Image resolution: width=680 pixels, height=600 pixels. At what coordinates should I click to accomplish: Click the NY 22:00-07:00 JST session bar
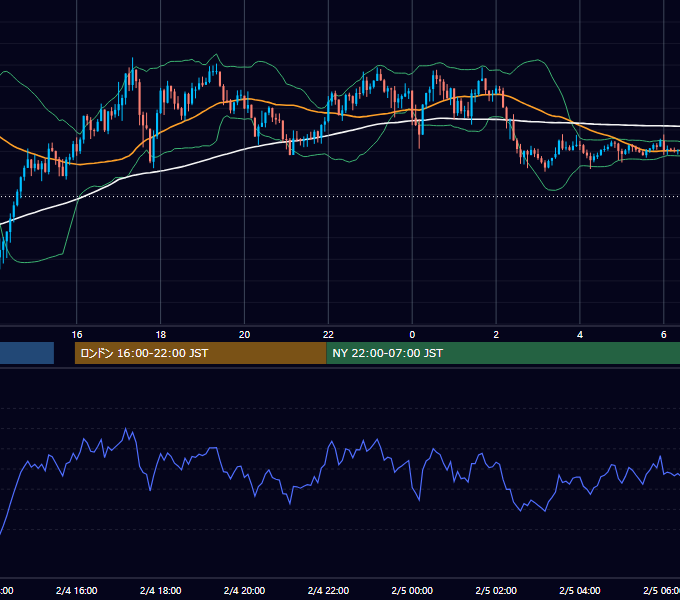(503, 353)
